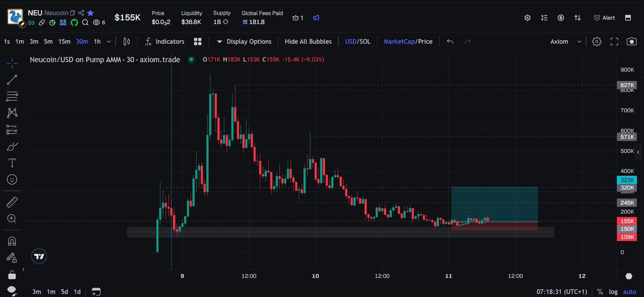Expand the Display Options dropdown
The image size is (644, 297).
(244, 41)
